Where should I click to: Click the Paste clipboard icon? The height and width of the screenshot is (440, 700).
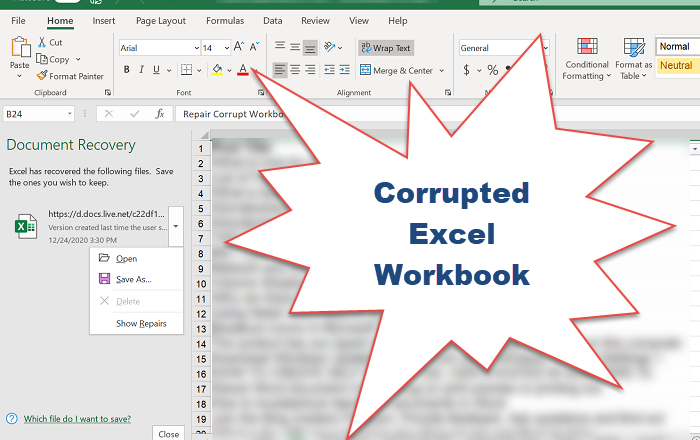pos(21,47)
